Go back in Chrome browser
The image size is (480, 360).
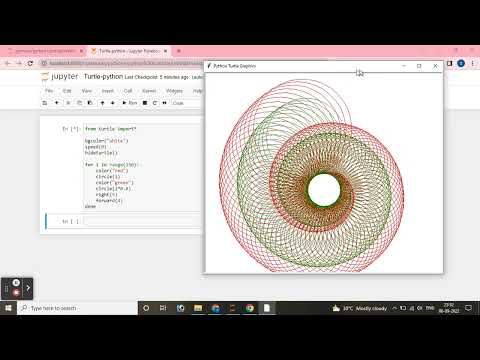click(8, 63)
